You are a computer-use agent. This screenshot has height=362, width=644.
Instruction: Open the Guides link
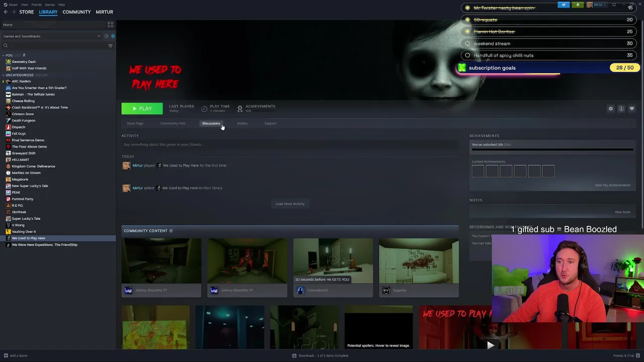[x=242, y=123]
